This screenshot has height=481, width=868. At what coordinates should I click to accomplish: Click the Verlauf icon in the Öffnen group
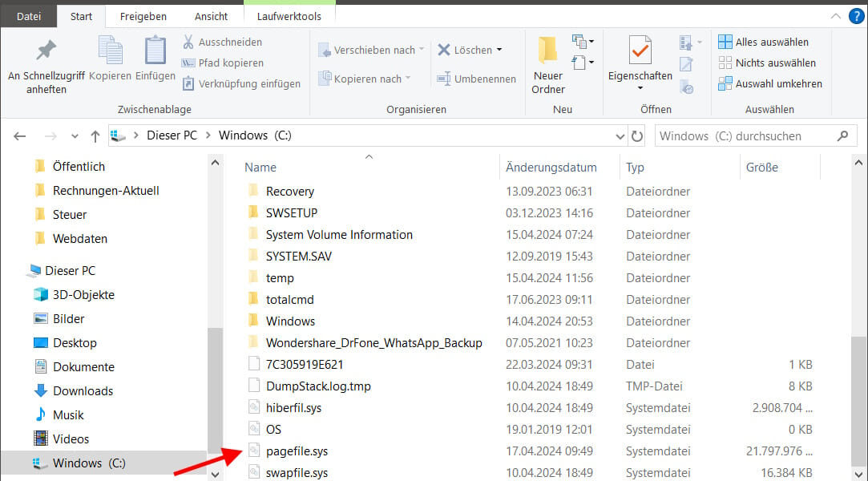(x=686, y=87)
